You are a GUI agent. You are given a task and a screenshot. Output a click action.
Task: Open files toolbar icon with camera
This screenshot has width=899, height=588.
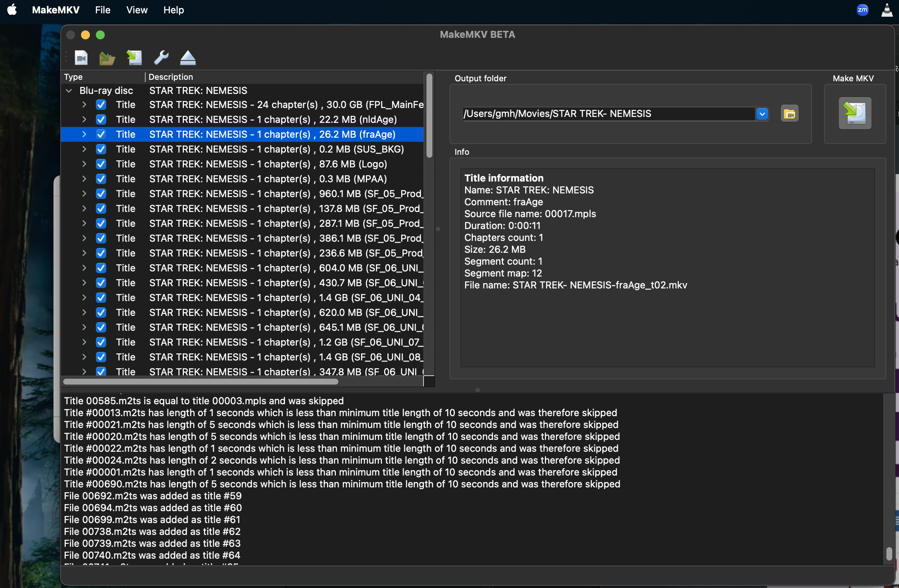point(81,58)
